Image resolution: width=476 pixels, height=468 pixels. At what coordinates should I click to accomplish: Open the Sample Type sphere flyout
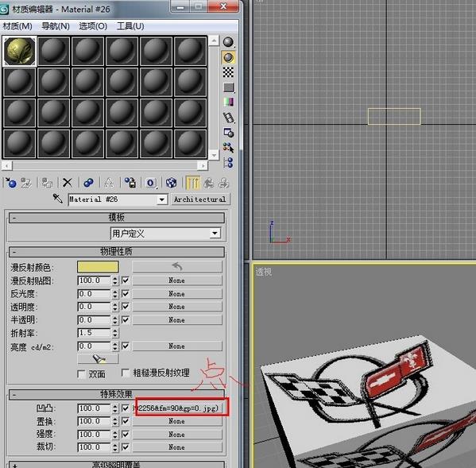click(x=228, y=42)
